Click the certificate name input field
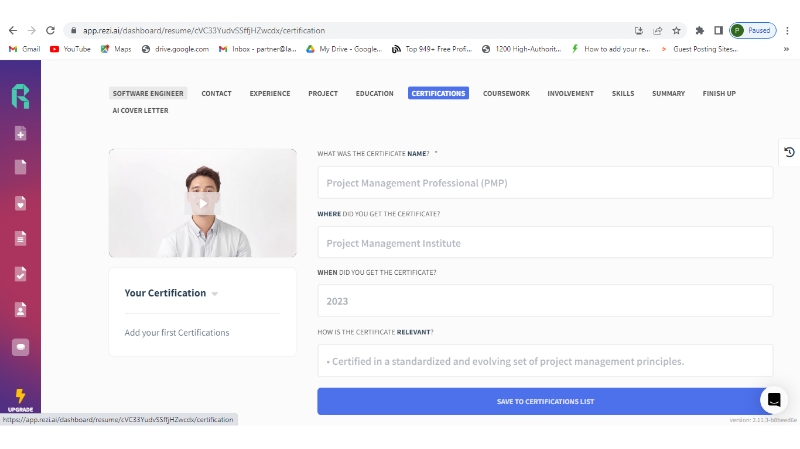800x449 pixels. click(x=545, y=183)
